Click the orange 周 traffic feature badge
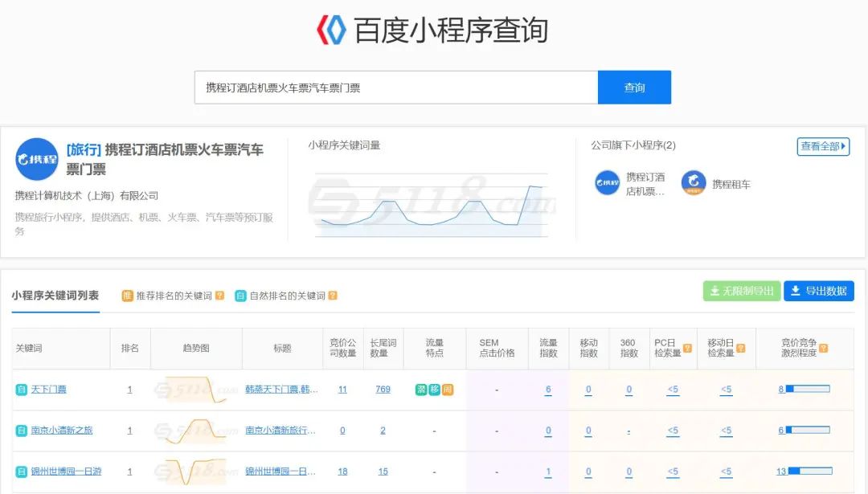Viewport: 868px width, 494px height. (448, 390)
